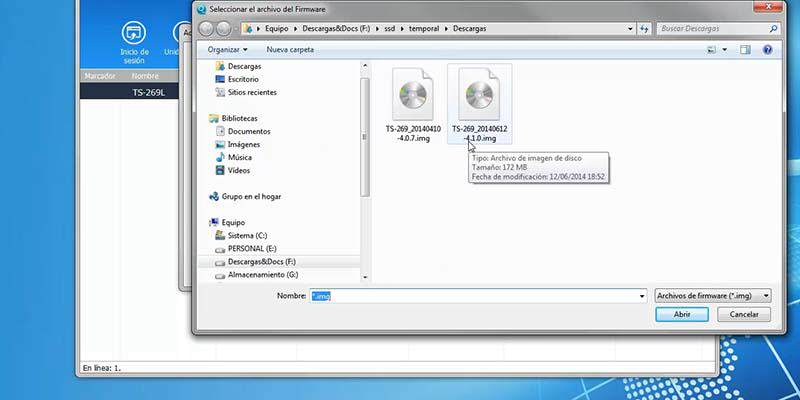Click Descargas&Docs (F:) in the breadcrumb
Viewport: 800px width, 400px height.
(336, 29)
